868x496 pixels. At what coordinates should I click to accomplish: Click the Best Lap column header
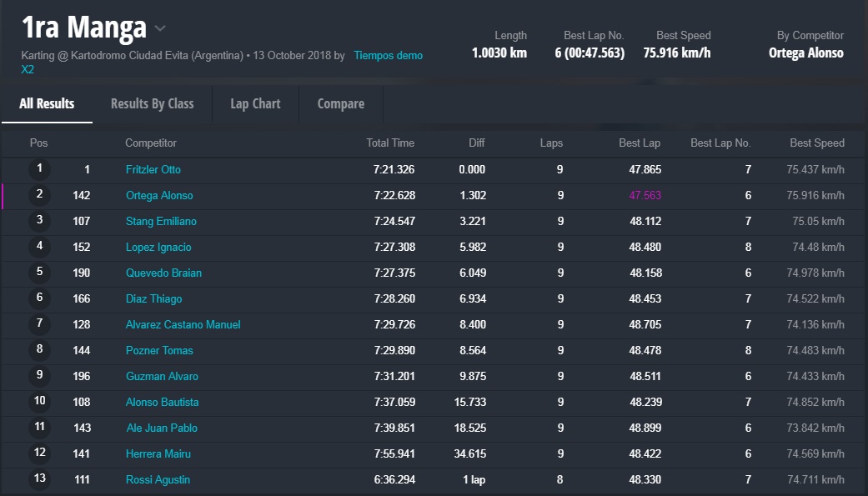[x=639, y=143]
